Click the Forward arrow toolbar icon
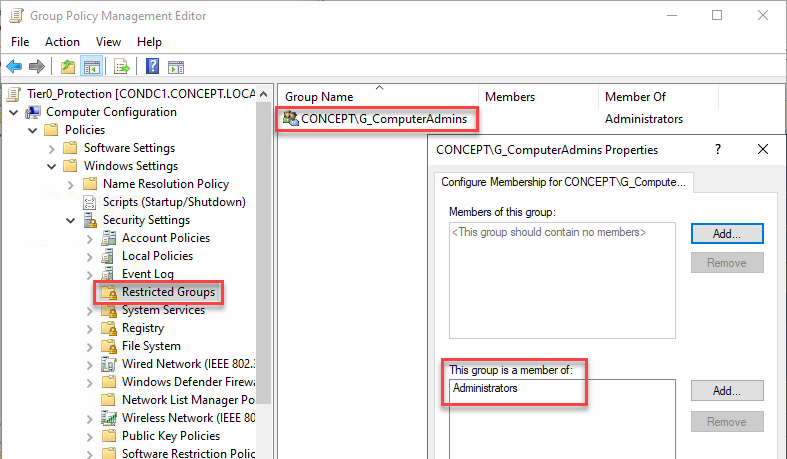This screenshot has width=787, height=459. [37, 66]
